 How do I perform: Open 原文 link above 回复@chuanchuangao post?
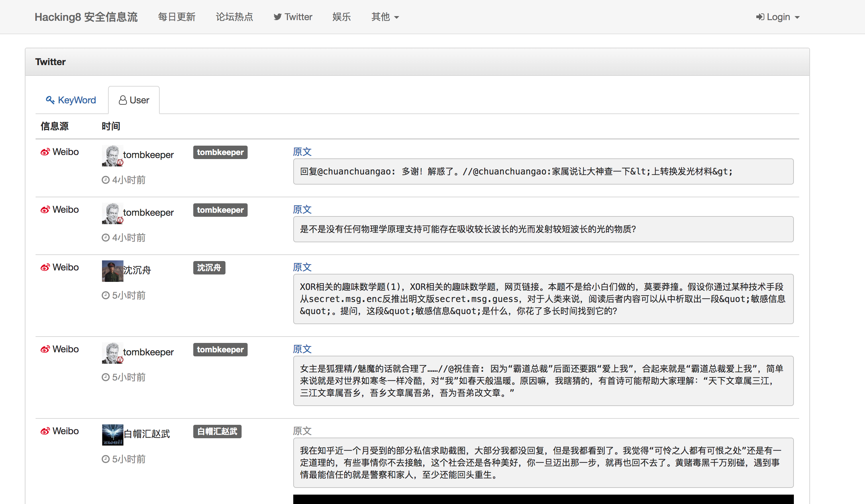[x=302, y=152]
